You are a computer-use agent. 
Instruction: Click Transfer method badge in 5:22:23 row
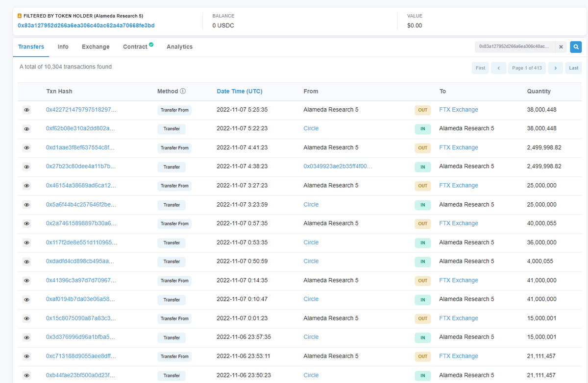[x=171, y=129]
